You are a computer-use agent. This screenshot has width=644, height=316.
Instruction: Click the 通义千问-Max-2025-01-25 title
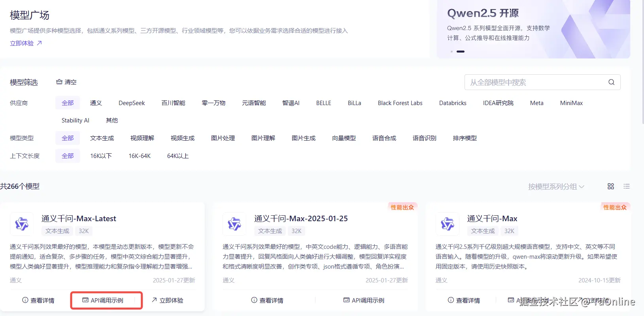(x=301, y=218)
